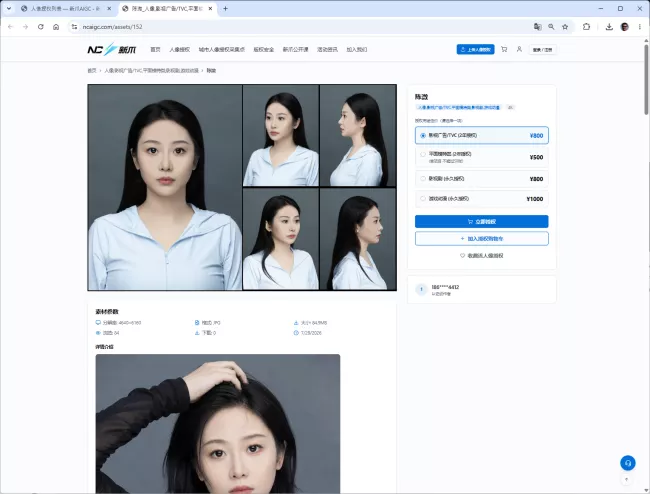
Task: Click the clock date icon beside 1/28/2026
Action: (x=296, y=333)
